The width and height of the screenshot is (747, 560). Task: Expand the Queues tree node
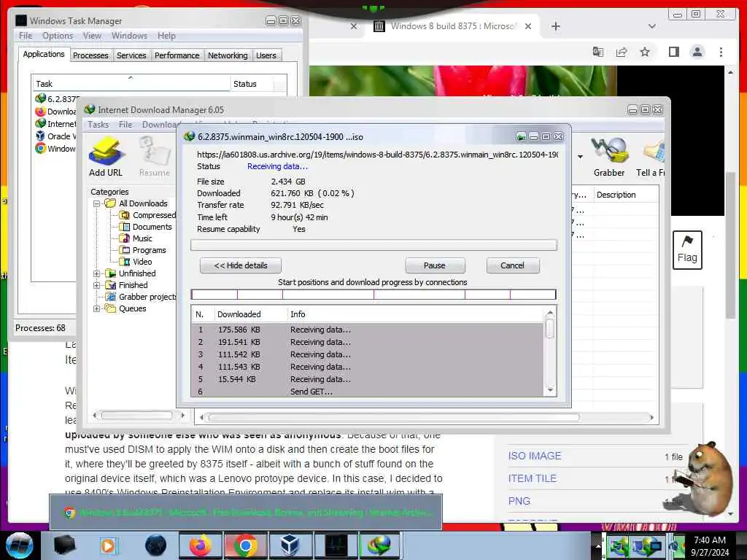coord(96,308)
